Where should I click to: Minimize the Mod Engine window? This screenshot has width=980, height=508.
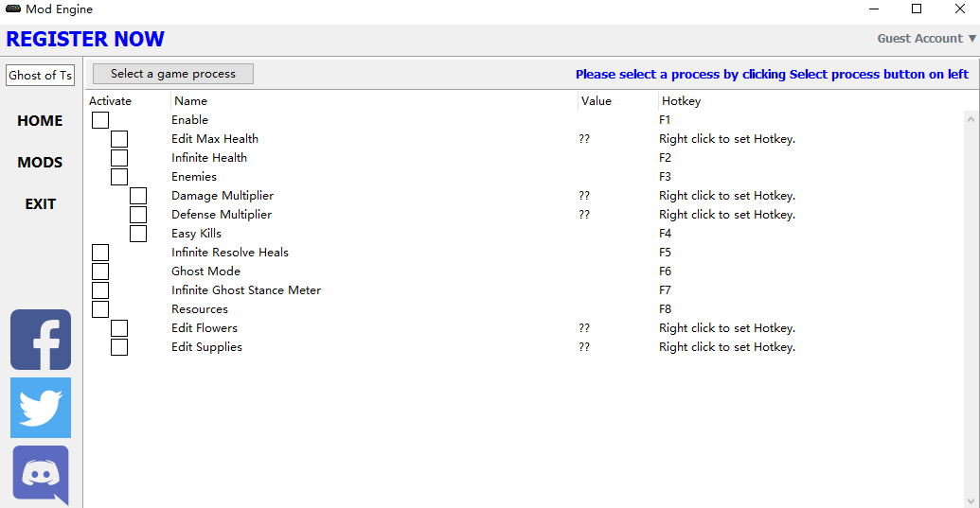[874, 9]
